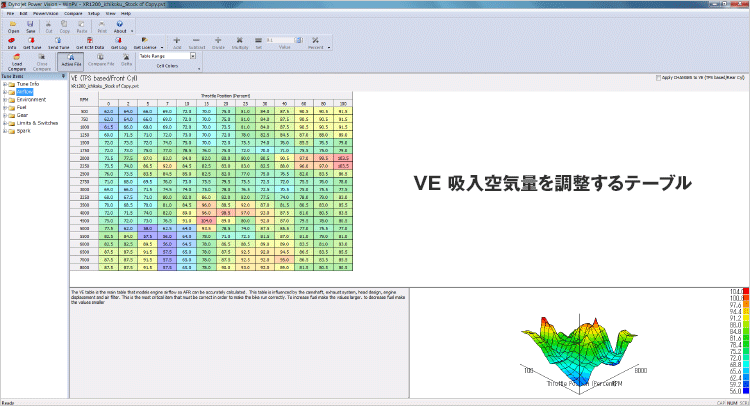Open the Setup menu
The image size is (750, 406).
tap(94, 13)
